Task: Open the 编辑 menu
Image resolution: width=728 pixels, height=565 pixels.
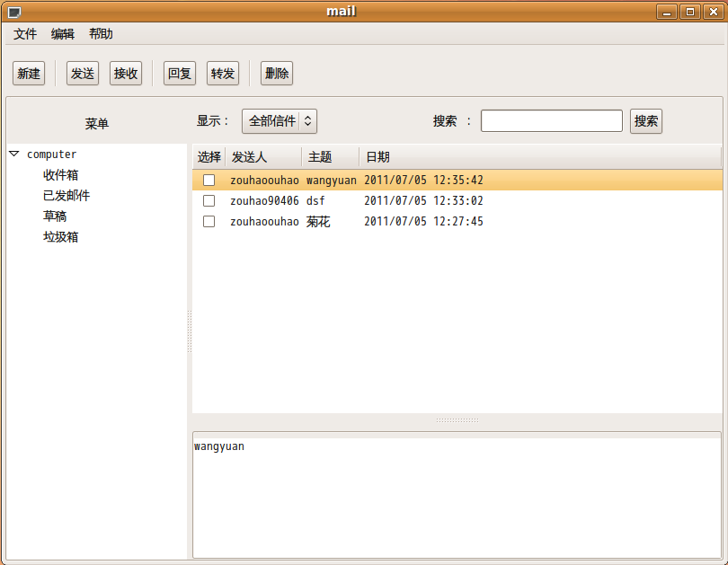Action: pyautogui.click(x=63, y=34)
